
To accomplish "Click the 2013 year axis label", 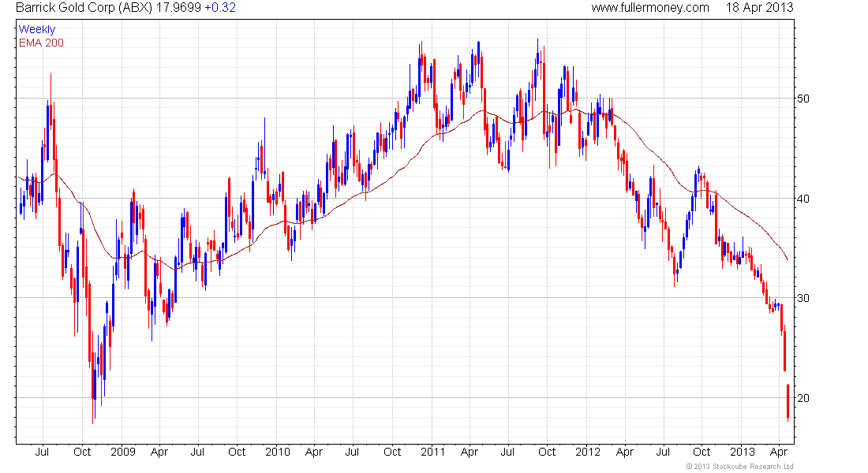I will pos(743,452).
